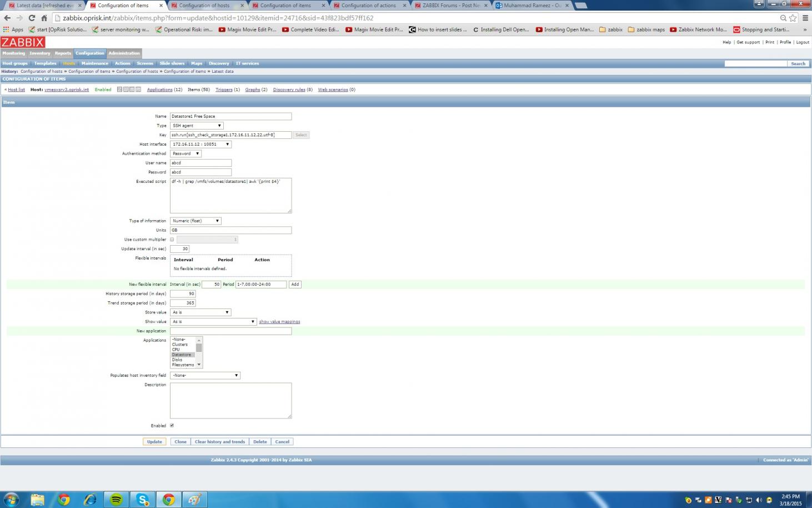
Task: Open the Reports menu
Action: (x=63, y=53)
